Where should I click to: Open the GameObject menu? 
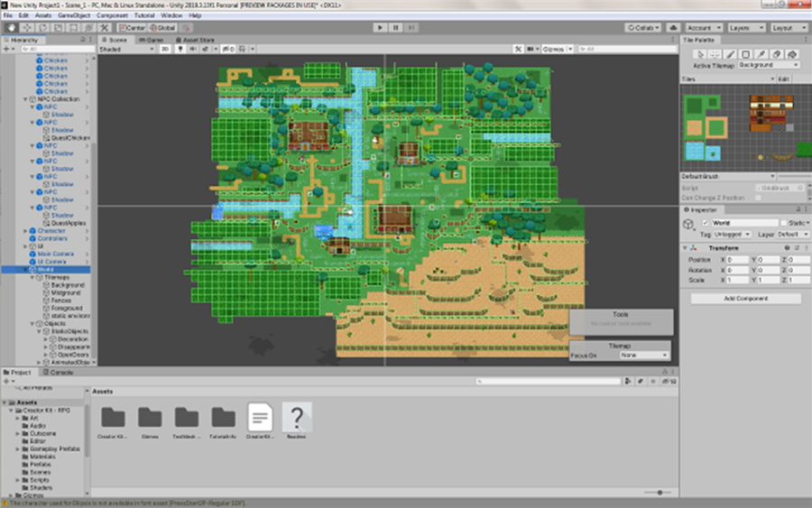(x=74, y=15)
